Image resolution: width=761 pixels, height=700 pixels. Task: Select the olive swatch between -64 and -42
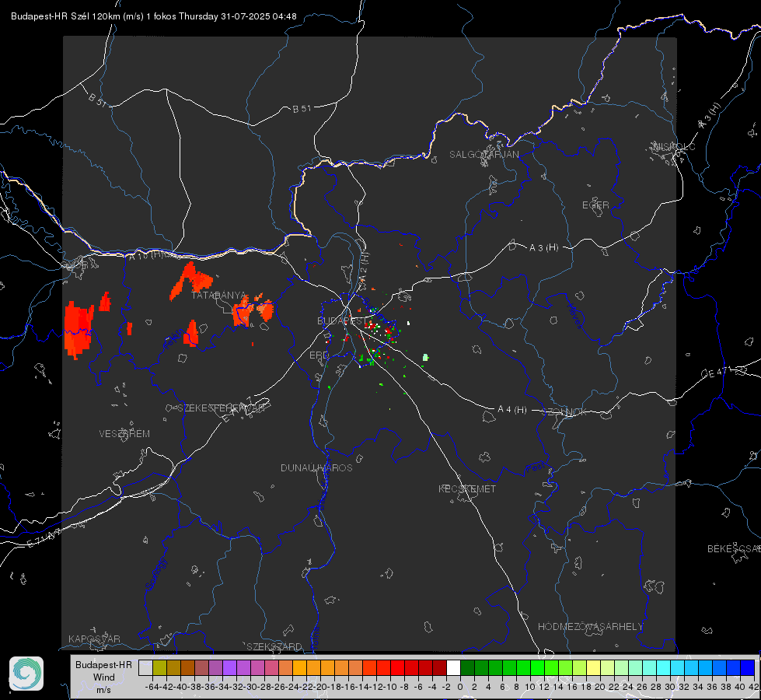(159, 667)
